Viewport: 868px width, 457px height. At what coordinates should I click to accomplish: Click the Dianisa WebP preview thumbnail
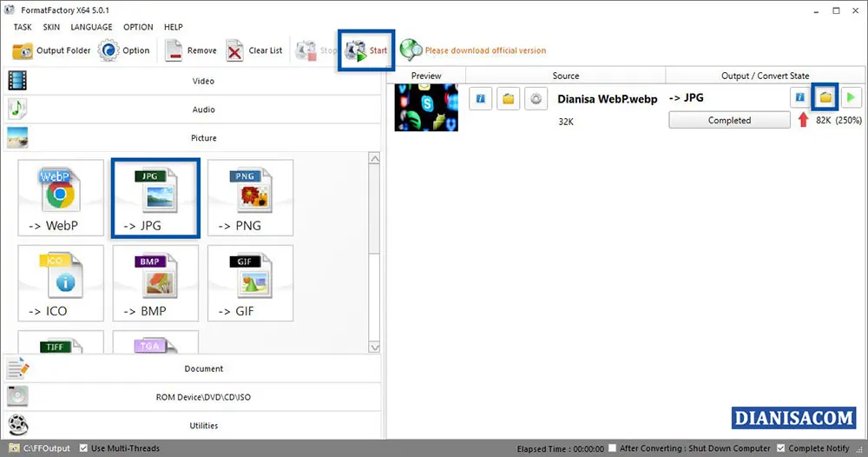click(x=426, y=108)
